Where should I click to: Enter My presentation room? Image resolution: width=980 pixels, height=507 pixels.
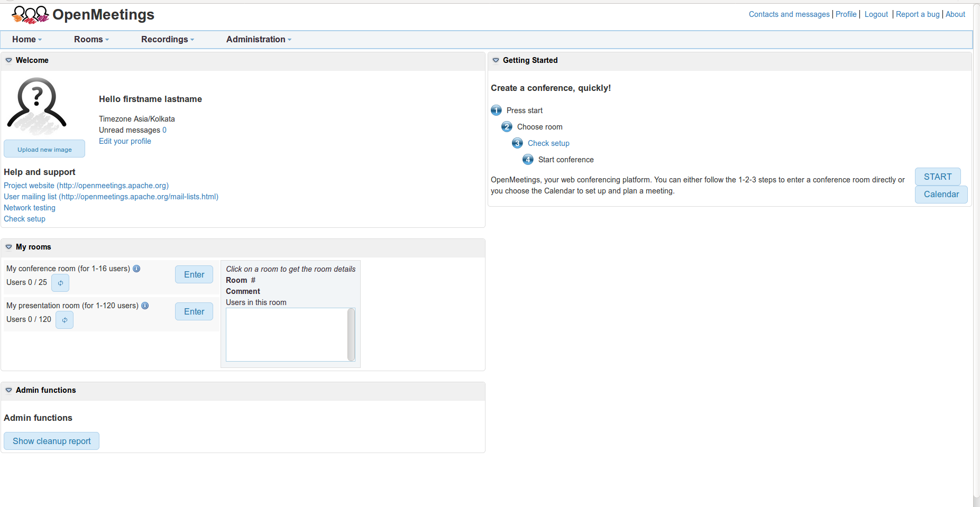coord(194,311)
